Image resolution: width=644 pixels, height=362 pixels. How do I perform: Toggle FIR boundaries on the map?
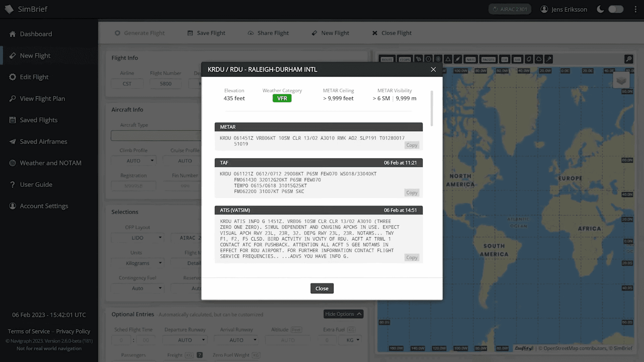pos(505,60)
